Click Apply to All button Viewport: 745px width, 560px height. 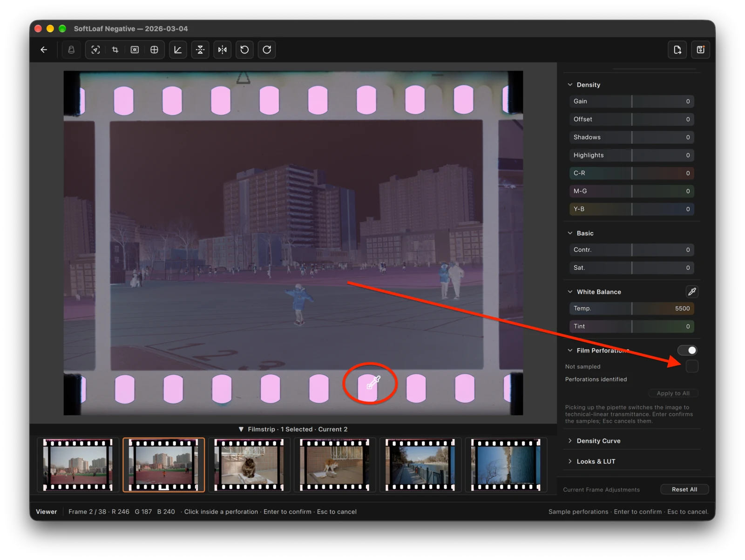(673, 393)
